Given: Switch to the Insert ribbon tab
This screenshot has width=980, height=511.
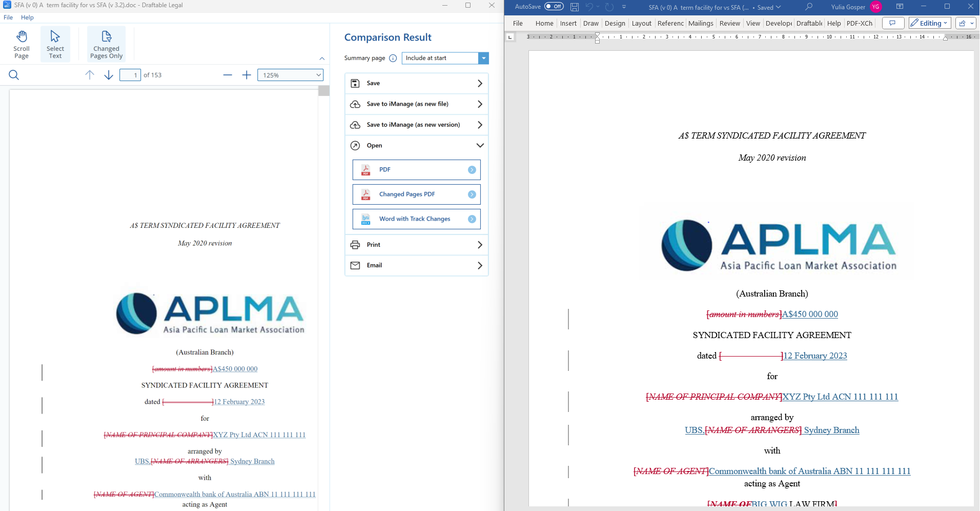Looking at the screenshot, I should [x=568, y=23].
